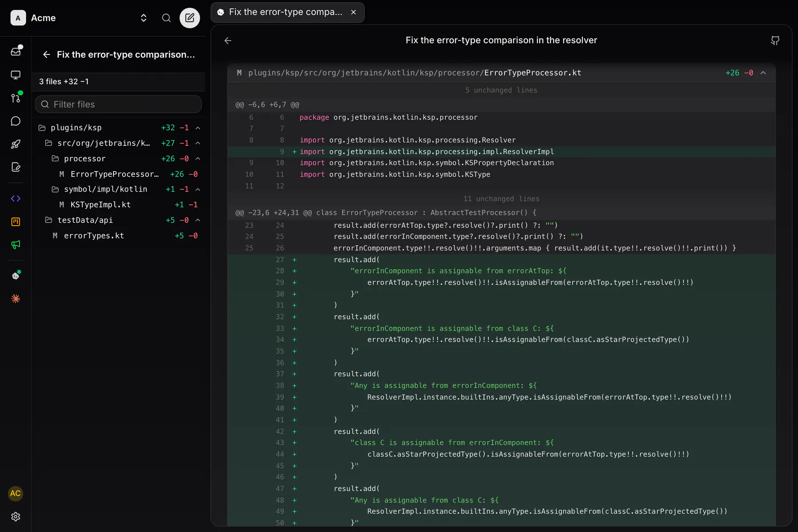The height and width of the screenshot is (532, 798).
Task: Expand the 5 unchanged lines
Action: pyautogui.click(x=501, y=90)
